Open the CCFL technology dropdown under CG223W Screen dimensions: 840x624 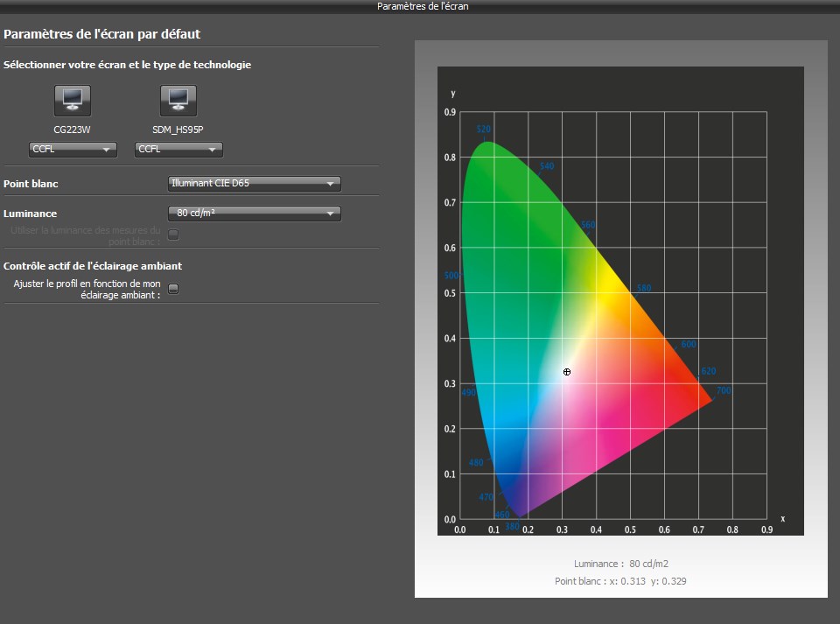click(x=73, y=150)
